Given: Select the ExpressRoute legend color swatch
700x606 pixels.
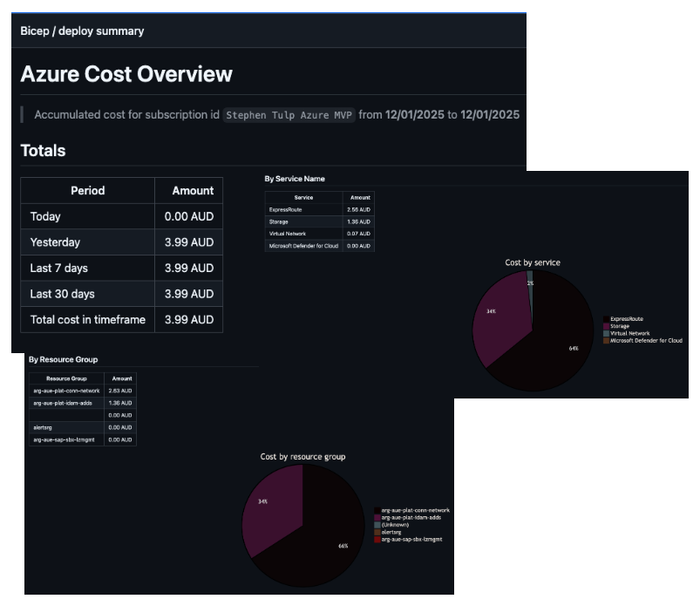Looking at the screenshot, I should (x=605, y=318).
